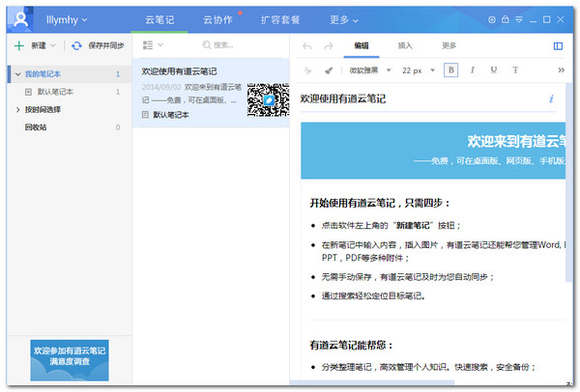Click the clear formatting icon
Image resolution: width=580 pixels, height=392 pixels.
pyautogui.click(x=307, y=70)
